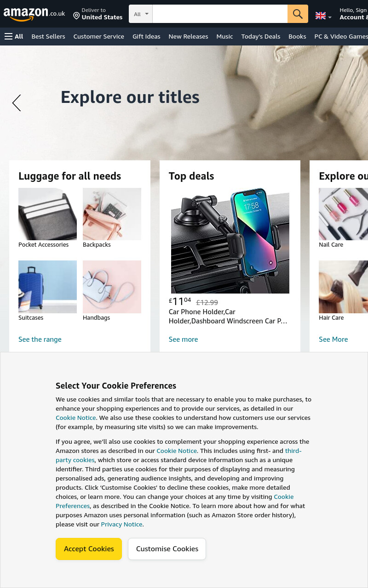Image resolution: width=368 pixels, height=588 pixels.
Task: Open Gift Ideas navigation link
Action: [146, 36]
